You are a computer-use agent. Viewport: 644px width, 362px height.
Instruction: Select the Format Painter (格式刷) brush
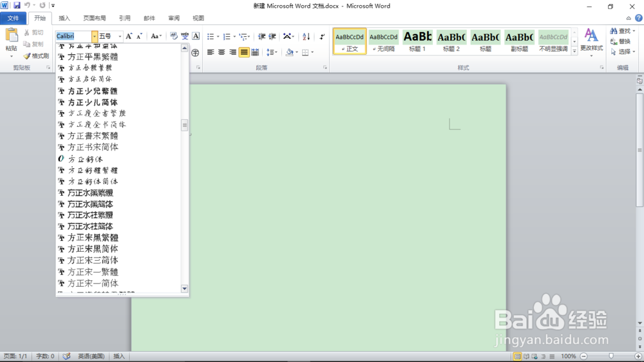click(27, 56)
